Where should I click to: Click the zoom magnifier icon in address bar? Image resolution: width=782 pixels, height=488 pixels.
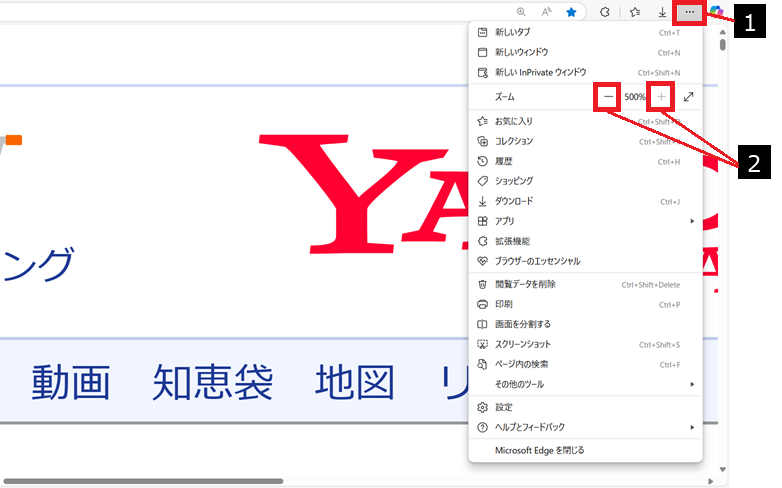coord(521,11)
